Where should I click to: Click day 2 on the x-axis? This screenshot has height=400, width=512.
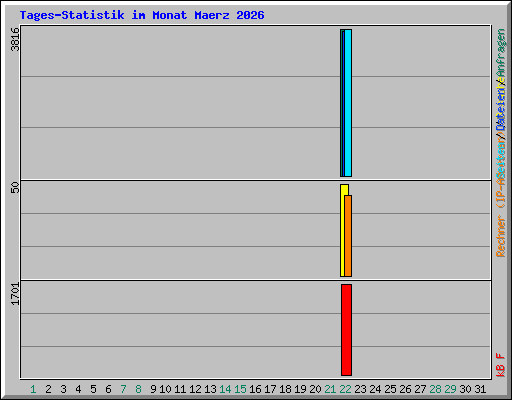48,389
